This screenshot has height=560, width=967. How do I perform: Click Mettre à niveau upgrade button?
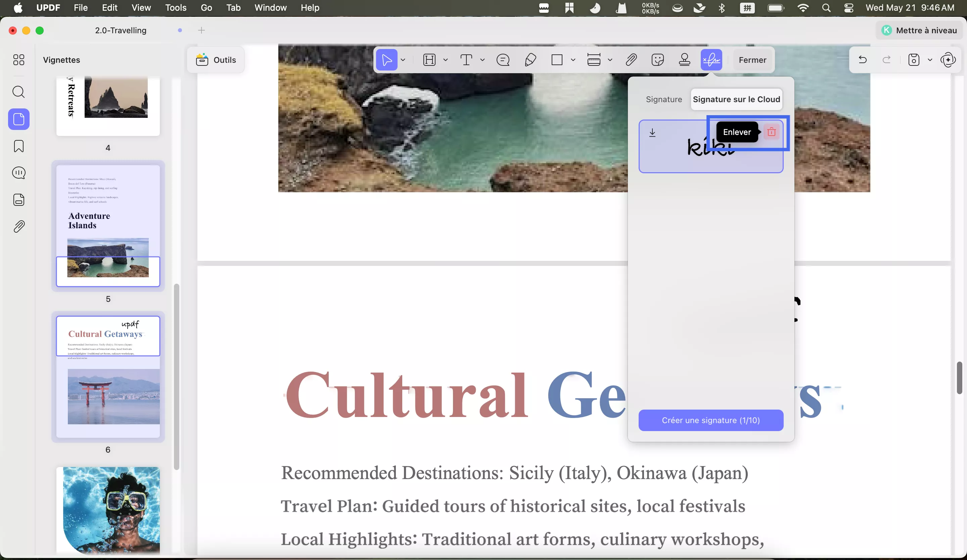pyautogui.click(x=919, y=30)
